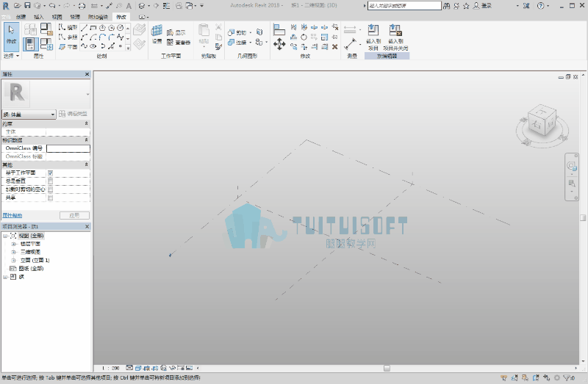
Task: Activate the Move tool in Modify panel
Action: pyautogui.click(x=279, y=44)
